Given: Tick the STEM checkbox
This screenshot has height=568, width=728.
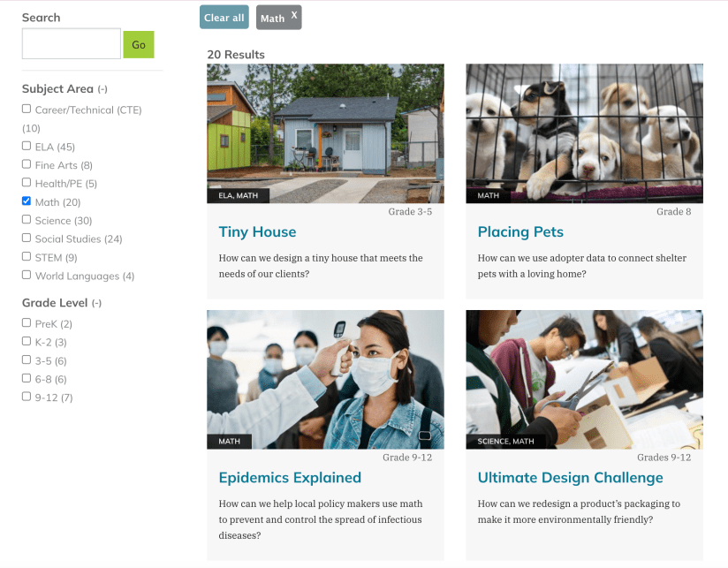Looking at the screenshot, I should 27,256.
